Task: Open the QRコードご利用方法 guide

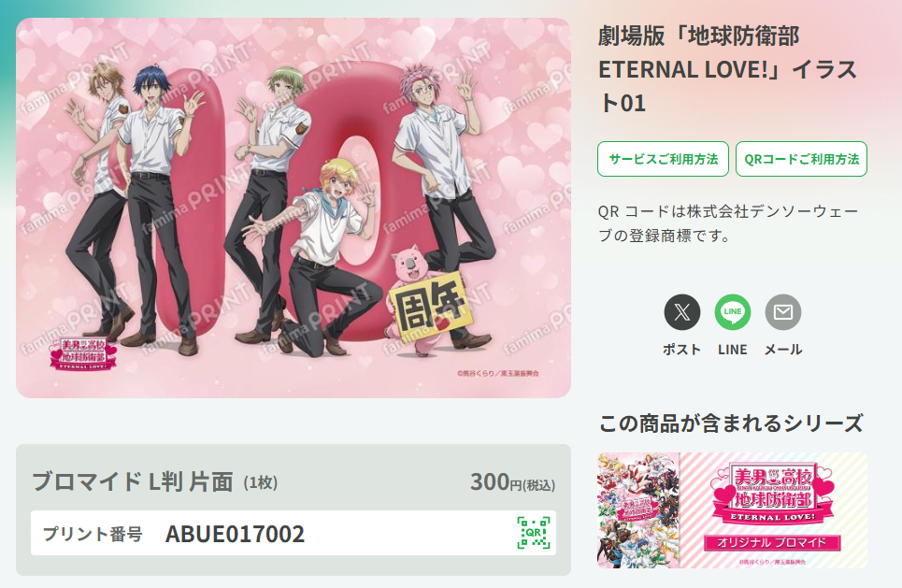Action: coord(801,159)
